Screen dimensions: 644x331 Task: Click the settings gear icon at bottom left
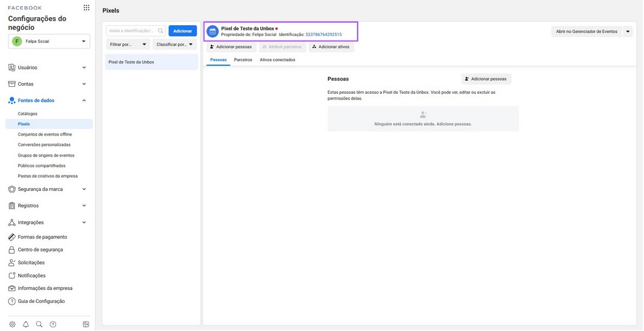pos(13,325)
